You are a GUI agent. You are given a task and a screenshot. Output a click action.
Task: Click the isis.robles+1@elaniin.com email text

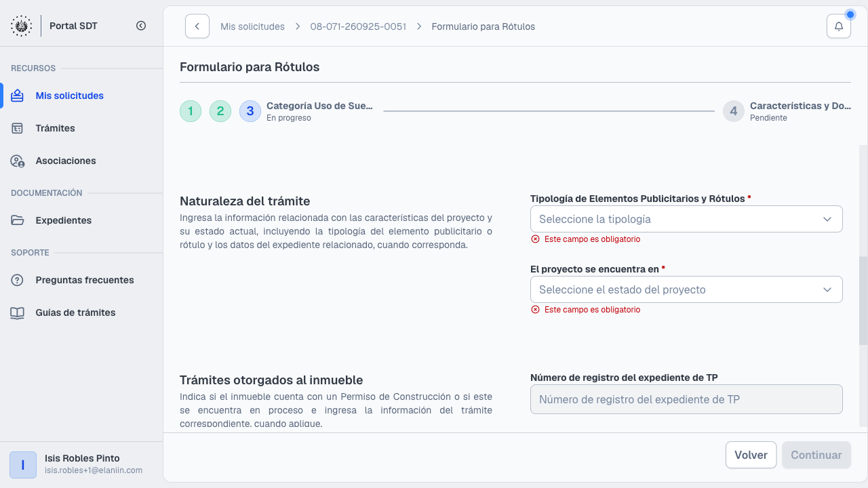point(94,470)
